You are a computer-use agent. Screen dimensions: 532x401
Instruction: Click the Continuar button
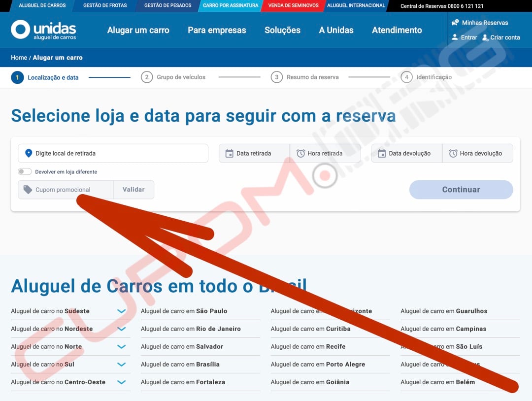tap(461, 190)
